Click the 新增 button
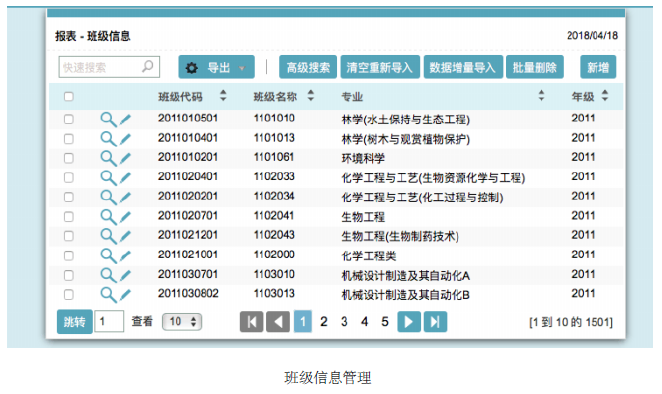Viewport: 662px width, 394px height. pyautogui.click(x=598, y=67)
